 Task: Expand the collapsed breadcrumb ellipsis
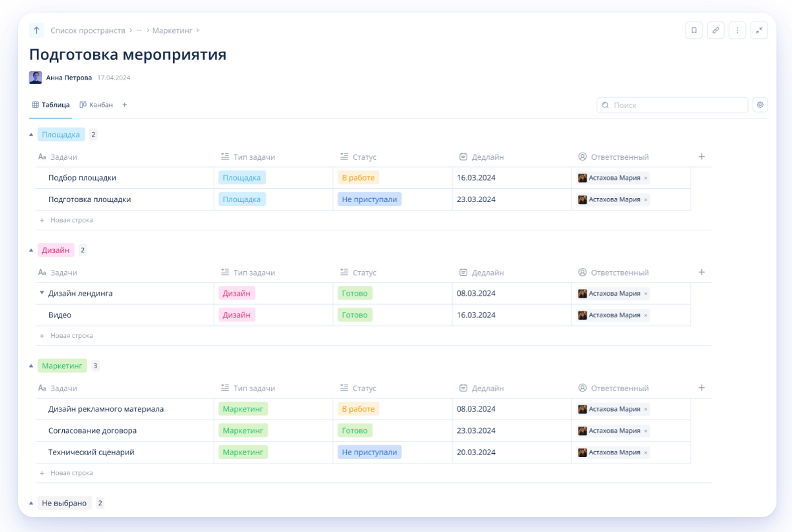point(139,30)
